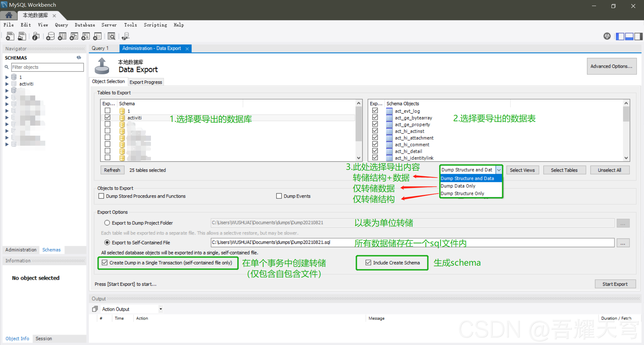Create a new SQL tab icon
Image resolution: width=644 pixels, height=345 pixels.
10,36
